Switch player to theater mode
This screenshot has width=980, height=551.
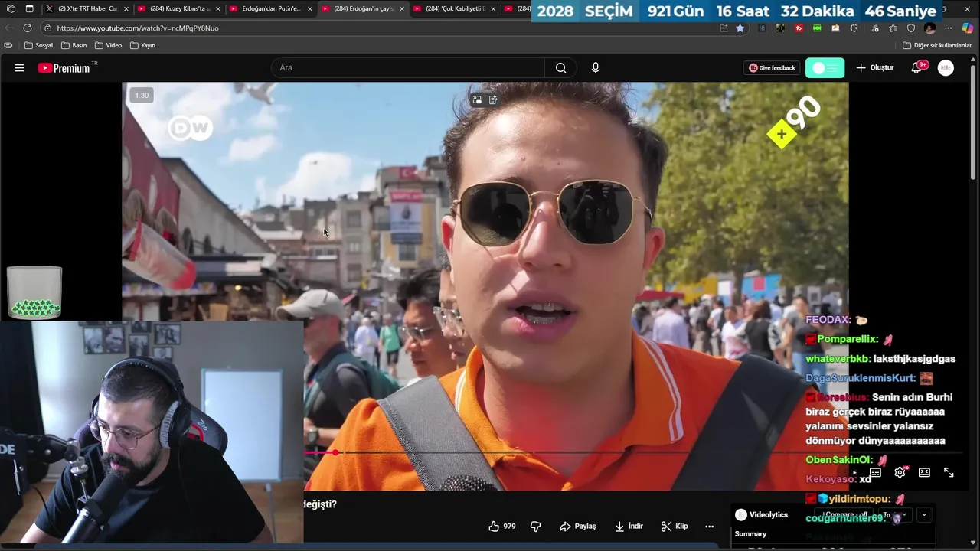(924, 472)
